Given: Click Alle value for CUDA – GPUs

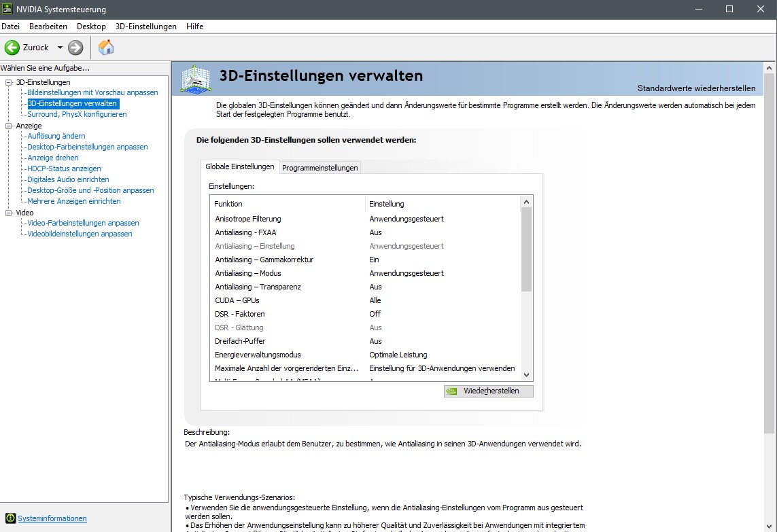Looking at the screenshot, I should [x=375, y=300].
